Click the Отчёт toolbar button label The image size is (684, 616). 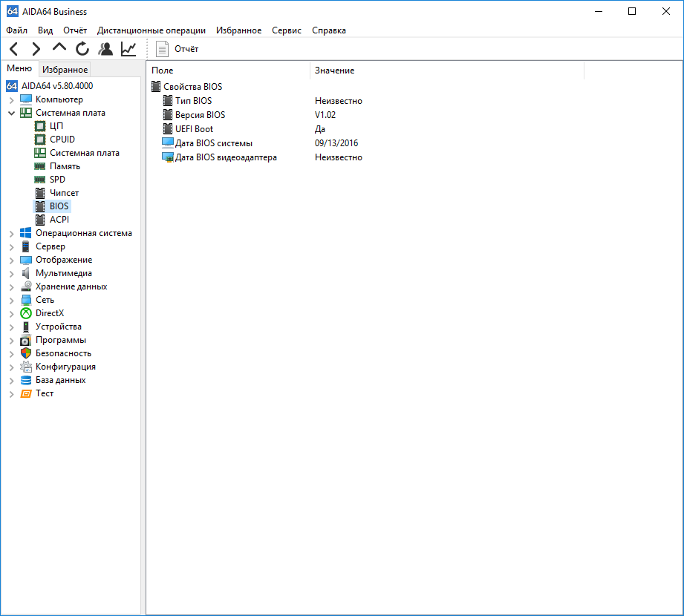click(186, 49)
